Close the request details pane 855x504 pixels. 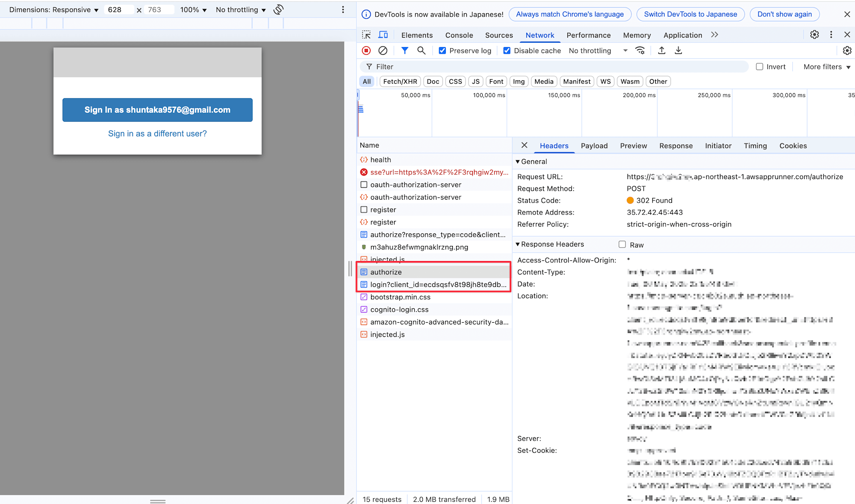525,145
